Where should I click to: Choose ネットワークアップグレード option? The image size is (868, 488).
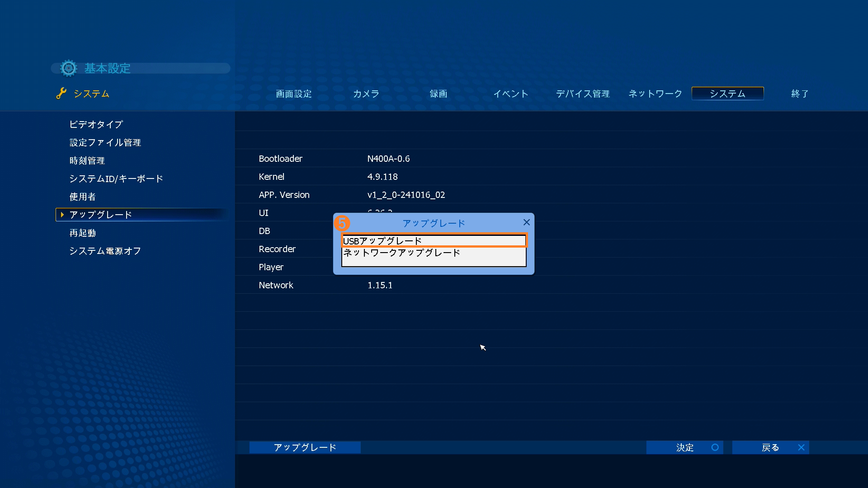401,253
